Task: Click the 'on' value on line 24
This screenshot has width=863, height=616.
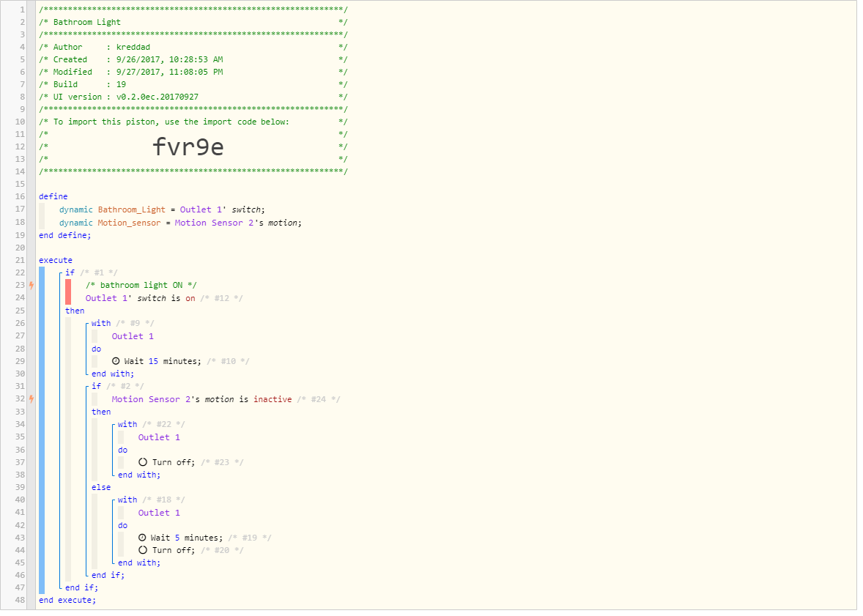Action: pyautogui.click(x=190, y=298)
